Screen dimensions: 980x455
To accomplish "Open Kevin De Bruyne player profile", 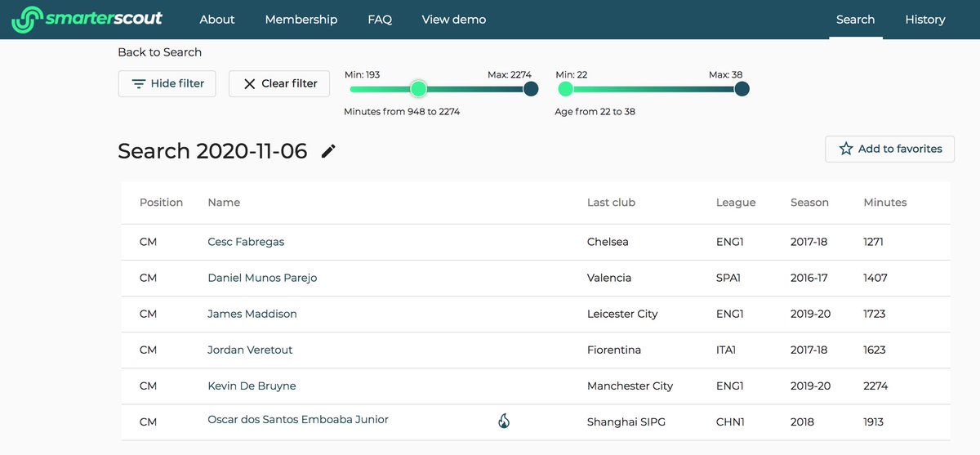I will 252,386.
